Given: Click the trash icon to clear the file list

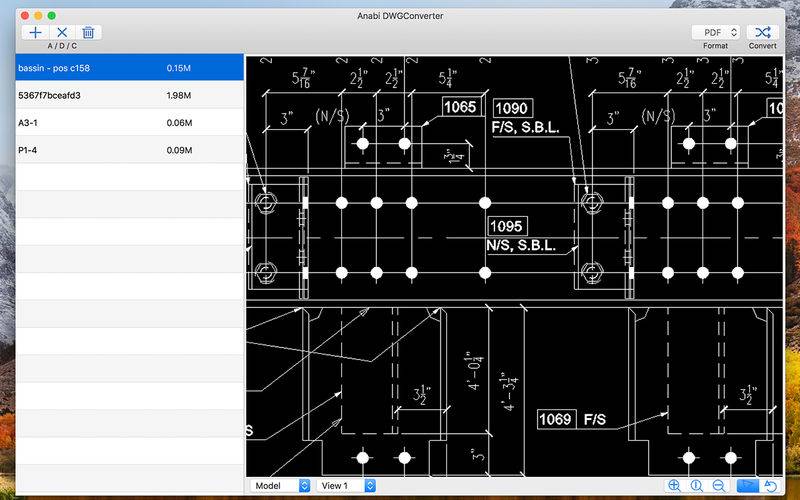Looking at the screenshot, I should point(88,33).
